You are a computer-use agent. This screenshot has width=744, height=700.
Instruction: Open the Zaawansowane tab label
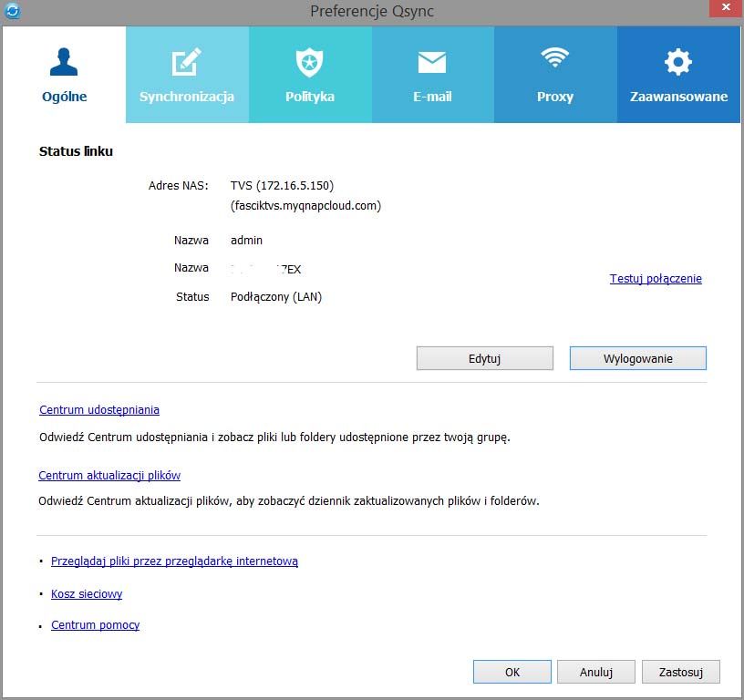(678, 97)
